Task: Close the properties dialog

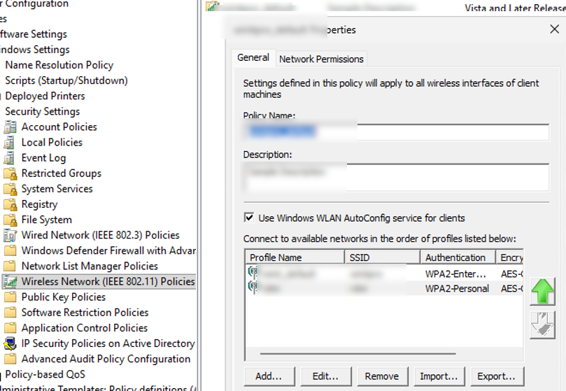Action: tap(554, 29)
